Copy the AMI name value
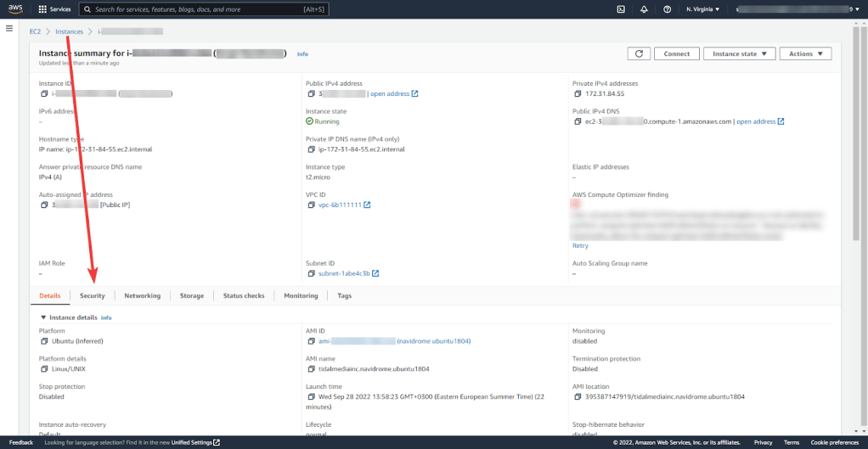Image resolution: width=868 pixels, height=449 pixels. 311,369
